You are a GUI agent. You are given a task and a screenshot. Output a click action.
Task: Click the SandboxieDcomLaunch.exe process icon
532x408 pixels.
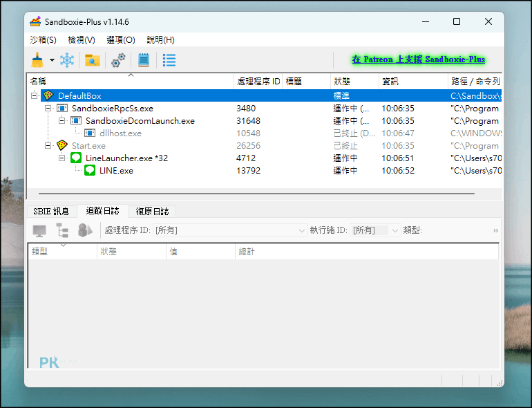tap(76, 120)
